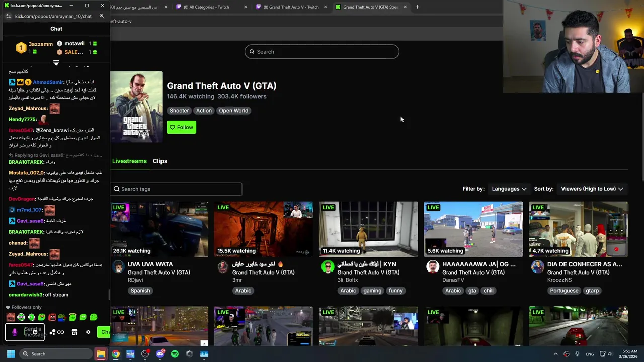Viewport: 644px width, 362px height.
Task: Open a new browser tab with plus icon
Action: click(x=417, y=7)
